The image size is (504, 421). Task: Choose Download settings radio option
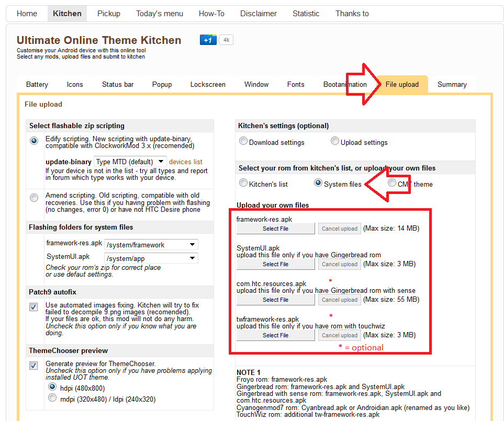coord(243,141)
